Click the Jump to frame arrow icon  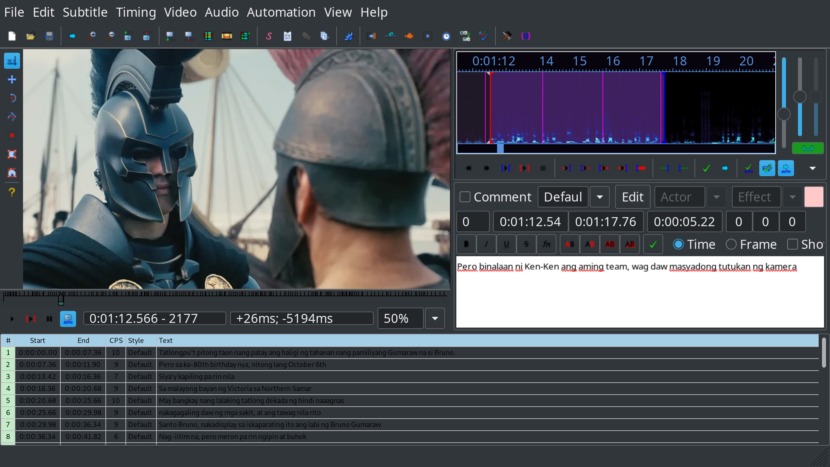[73, 36]
